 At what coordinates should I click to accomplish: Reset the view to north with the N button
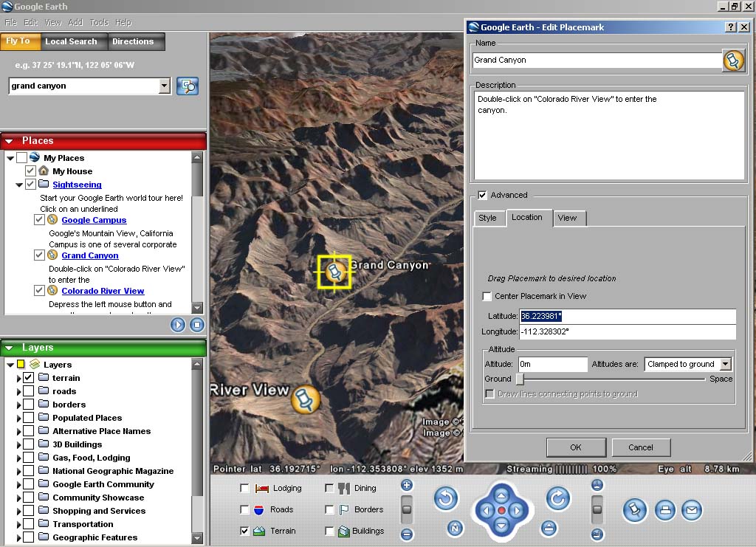[456, 528]
